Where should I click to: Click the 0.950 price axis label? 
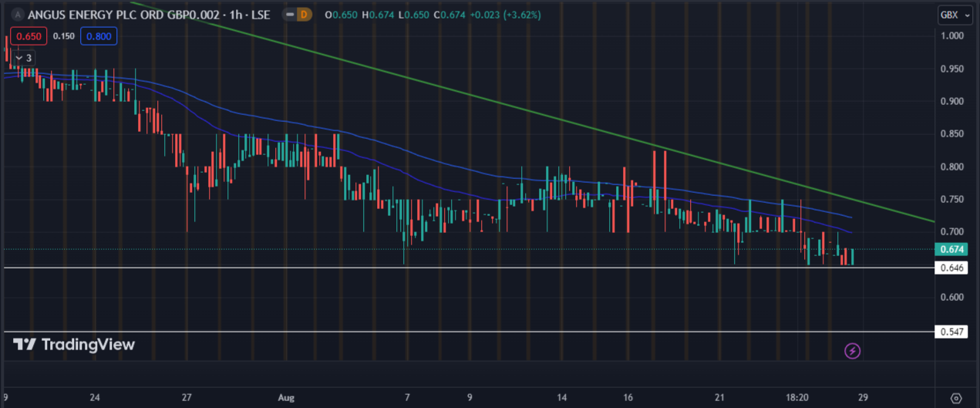click(951, 69)
